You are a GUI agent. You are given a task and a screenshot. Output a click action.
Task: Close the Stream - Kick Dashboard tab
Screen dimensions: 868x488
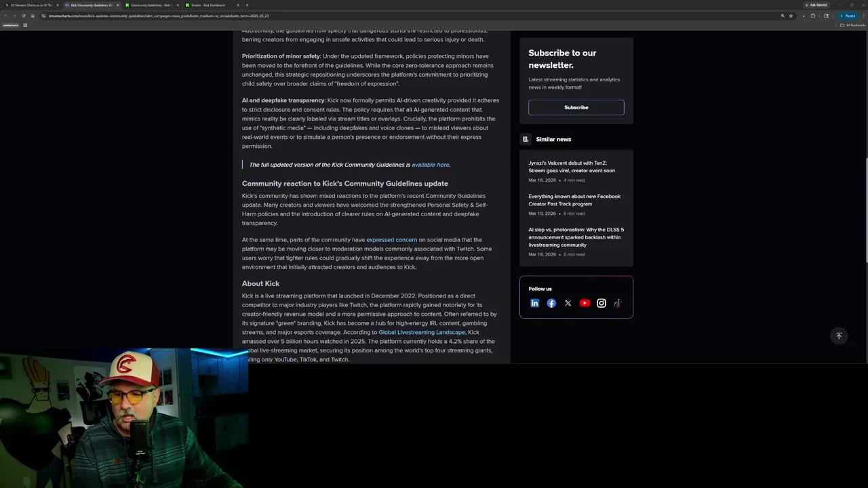237,5
